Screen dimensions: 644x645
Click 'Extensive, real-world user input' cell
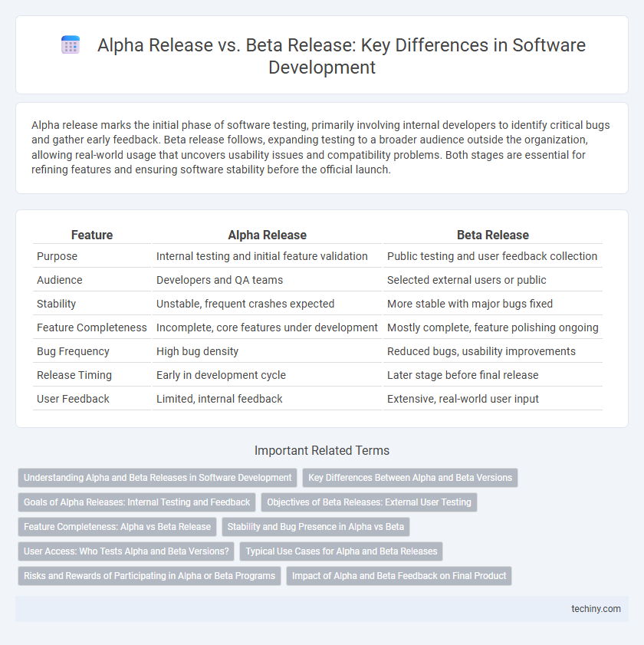(x=493, y=399)
